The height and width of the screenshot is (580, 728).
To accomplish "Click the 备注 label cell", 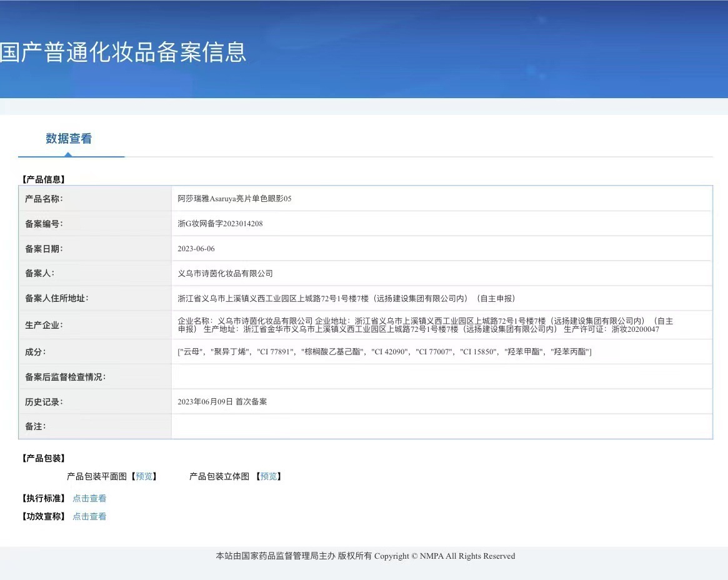I will (95, 426).
